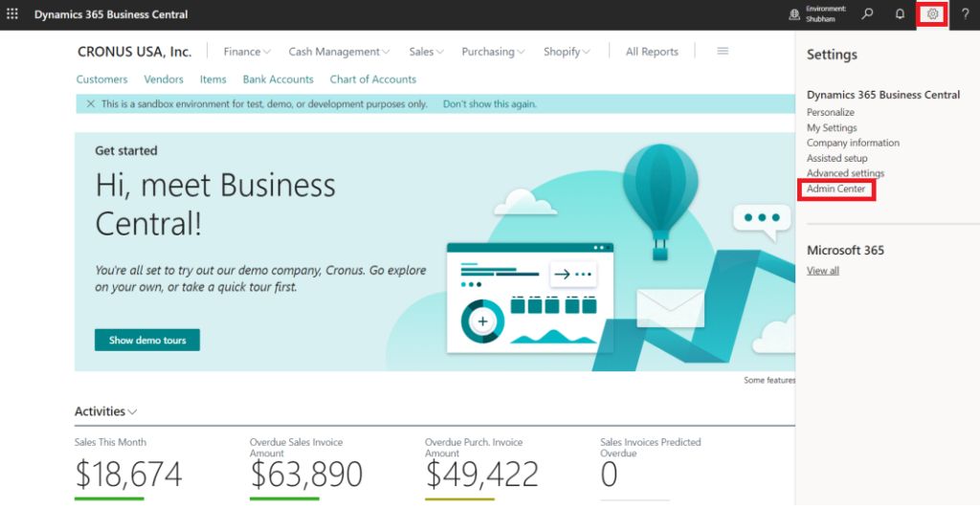Viewport: 980px width, 510px height.
Task: Open Company information
Action: point(853,143)
